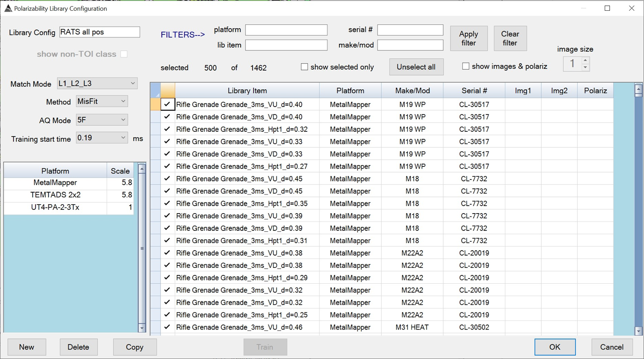Uncheck the Grenade_3ms_VD_d=0.40 row checkbox

pyautogui.click(x=167, y=117)
